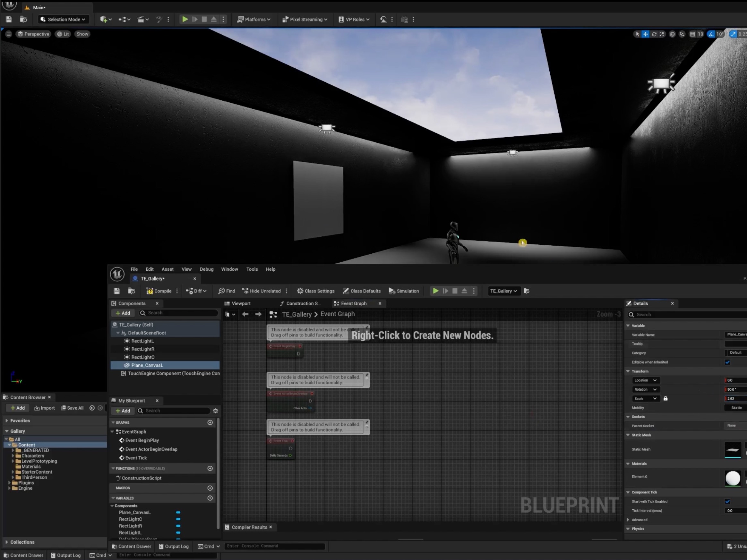Stop simulation in main toolbar
Viewport: 747px width, 560px height.
204,19
